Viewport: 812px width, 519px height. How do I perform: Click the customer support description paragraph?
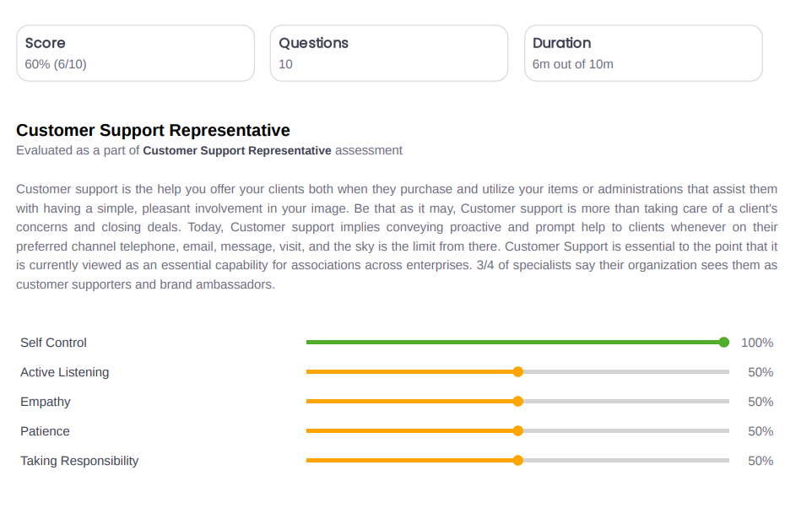click(397, 236)
